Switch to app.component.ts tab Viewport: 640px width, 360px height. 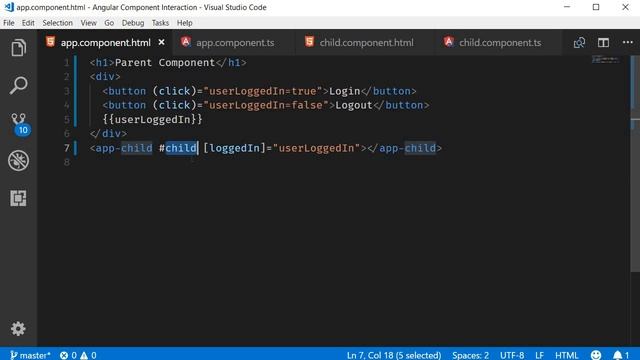pyautogui.click(x=235, y=42)
